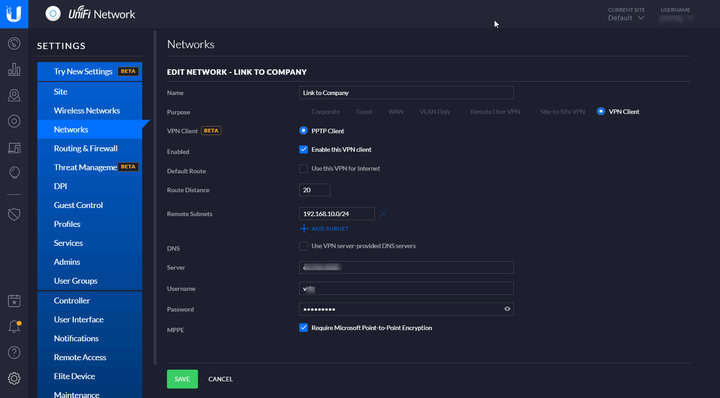The image size is (720, 398).
Task: Show password with the eye icon
Action: click(x=507, y=309)
